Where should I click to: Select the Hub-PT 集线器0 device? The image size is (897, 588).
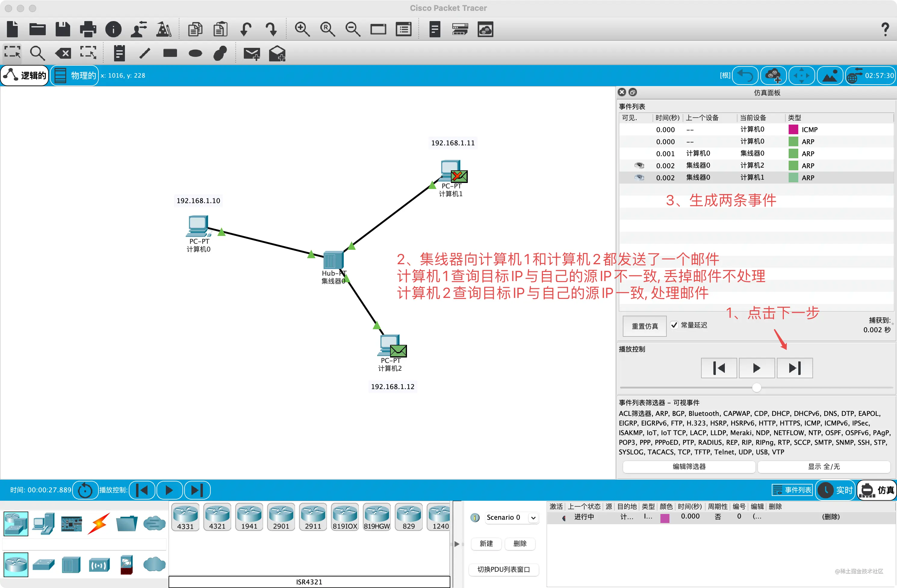point(333,260)
